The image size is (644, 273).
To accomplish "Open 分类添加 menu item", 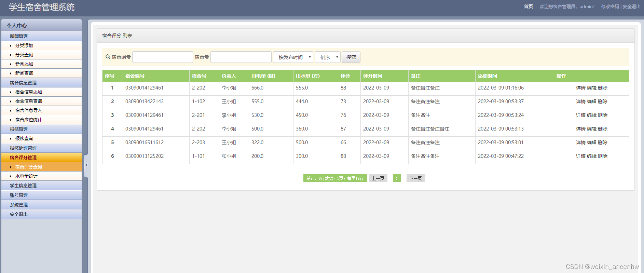I will click(x=41, y=45).
